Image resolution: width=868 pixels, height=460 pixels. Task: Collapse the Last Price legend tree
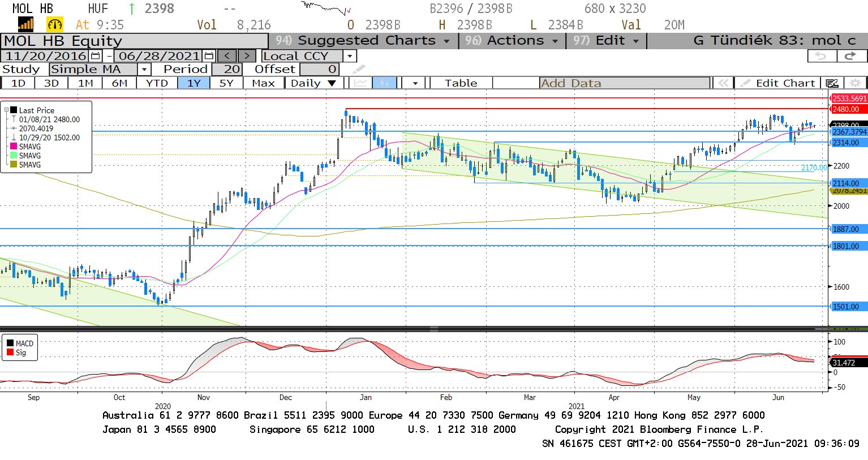click(x=6, y=110)
